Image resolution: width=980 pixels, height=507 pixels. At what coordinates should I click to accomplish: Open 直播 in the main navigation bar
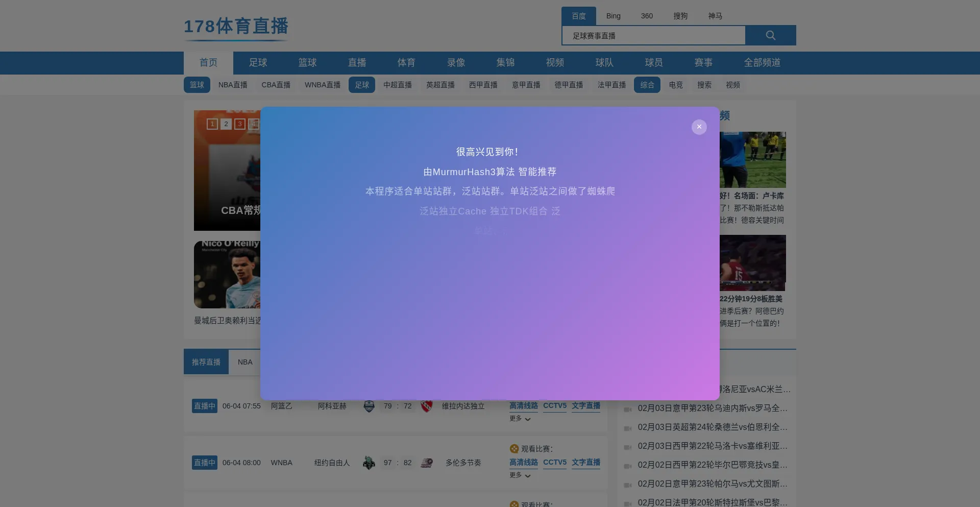point(357,62)
